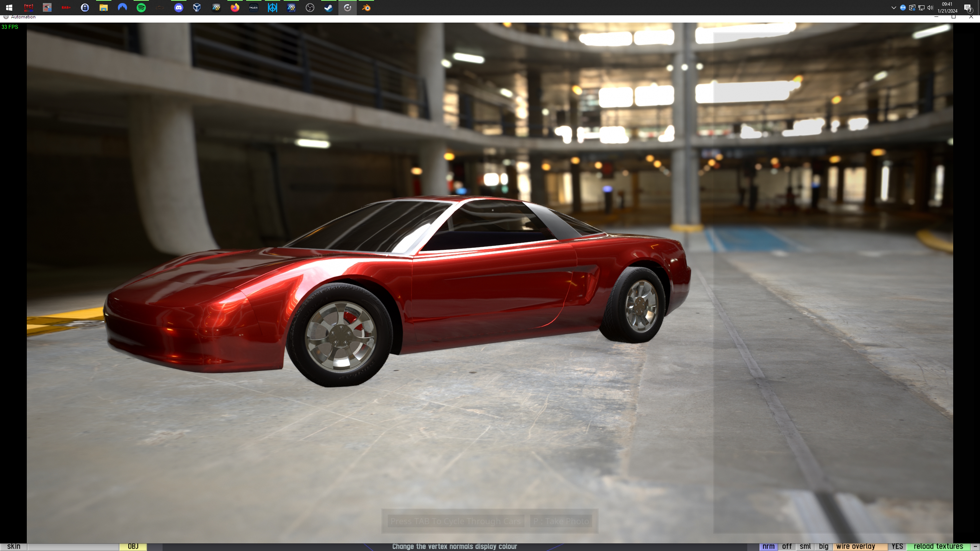Open Blender from the taskbar
The width and height of the screenshot is (980, 551).
(366, 8)
